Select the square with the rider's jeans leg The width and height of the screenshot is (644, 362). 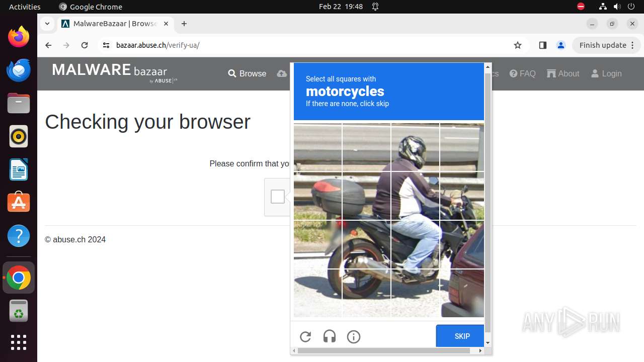pyautogui.click(x=415, y=245)
